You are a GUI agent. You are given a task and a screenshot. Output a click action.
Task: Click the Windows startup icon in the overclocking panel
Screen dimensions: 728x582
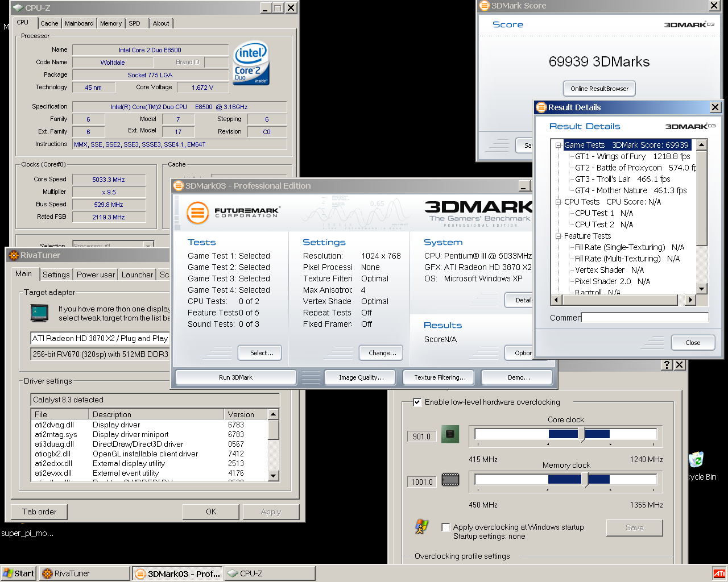coord(421,527)
